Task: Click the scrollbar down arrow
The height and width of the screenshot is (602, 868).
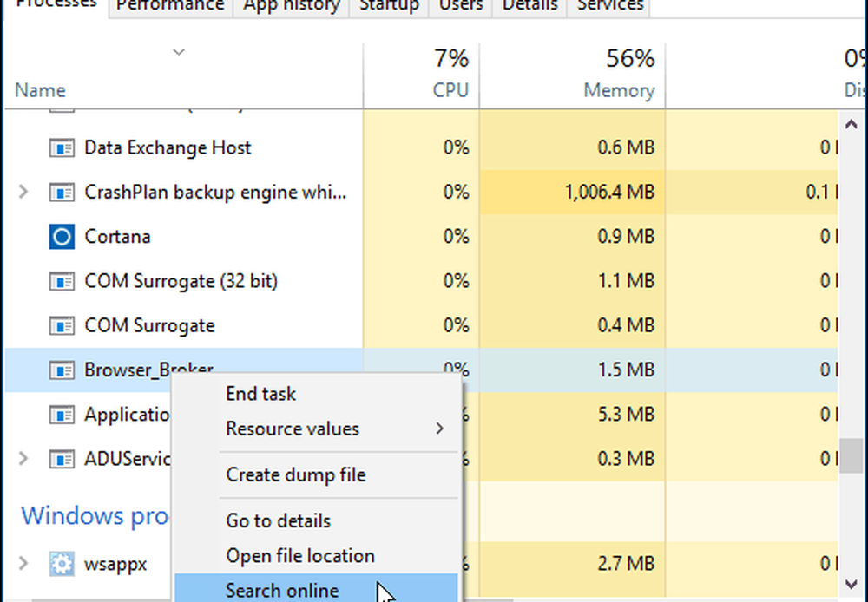Action: pyautogui.click(x=852, y=583)
